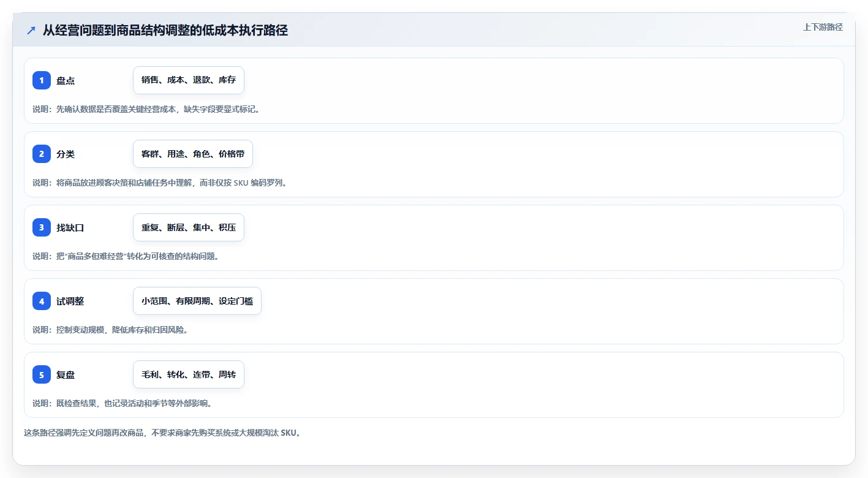Screen dimensions: 868x478
Task: Click the 毛利、转化、连带、周转 chip
Action: pos(189,374)
